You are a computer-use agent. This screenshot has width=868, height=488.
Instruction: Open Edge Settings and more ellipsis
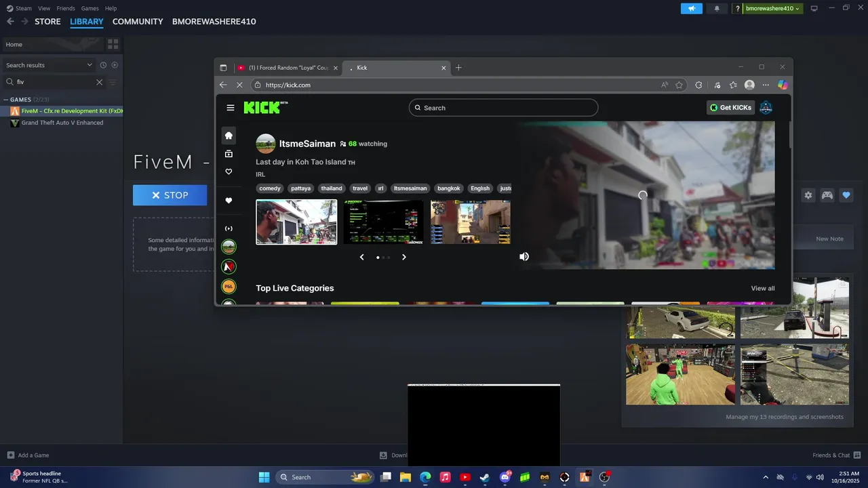[766, 85]
